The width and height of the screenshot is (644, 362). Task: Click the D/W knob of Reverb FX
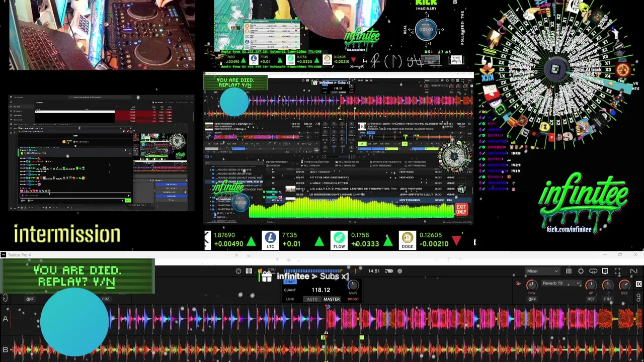(532, 285)
